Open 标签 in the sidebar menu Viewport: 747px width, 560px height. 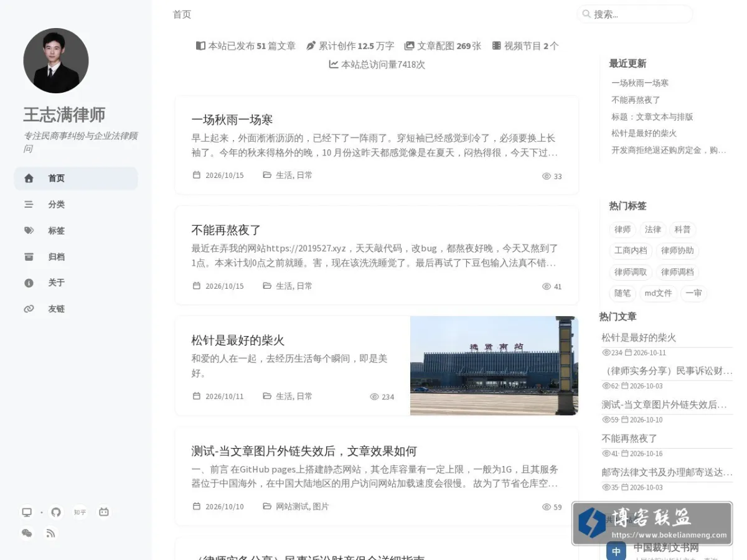pos(76,231)
